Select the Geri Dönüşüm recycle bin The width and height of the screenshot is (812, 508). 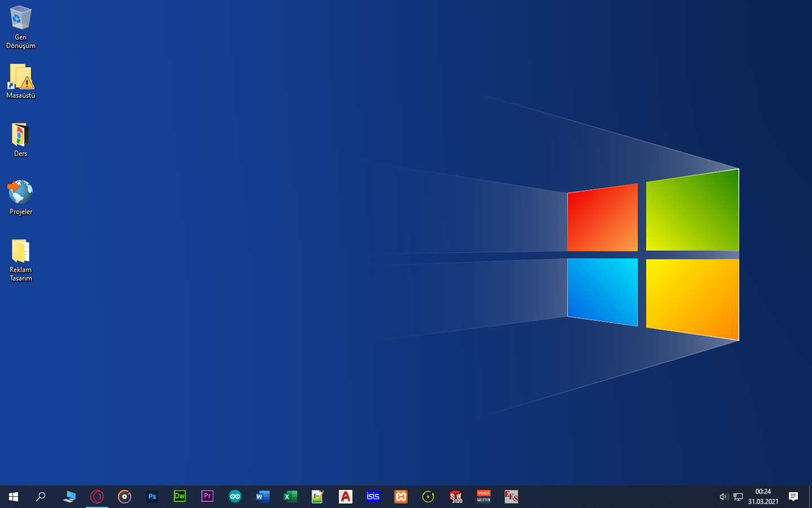[x=21, y=27]
